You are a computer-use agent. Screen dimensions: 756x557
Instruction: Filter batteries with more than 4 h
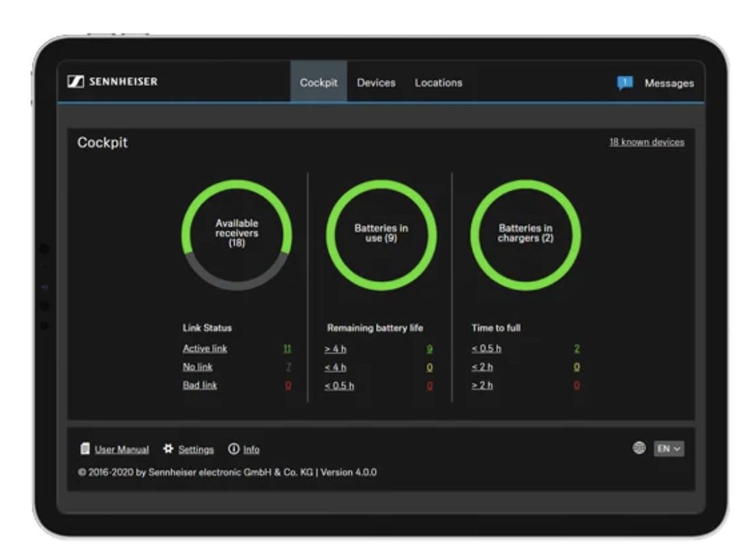click(x=336, y=349)
